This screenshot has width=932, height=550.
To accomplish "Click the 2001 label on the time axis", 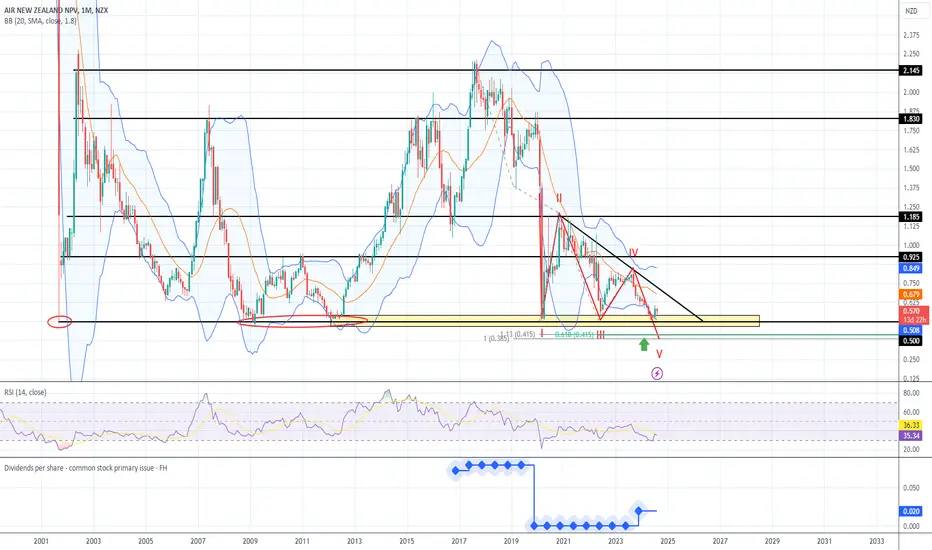I will [41, 541].
